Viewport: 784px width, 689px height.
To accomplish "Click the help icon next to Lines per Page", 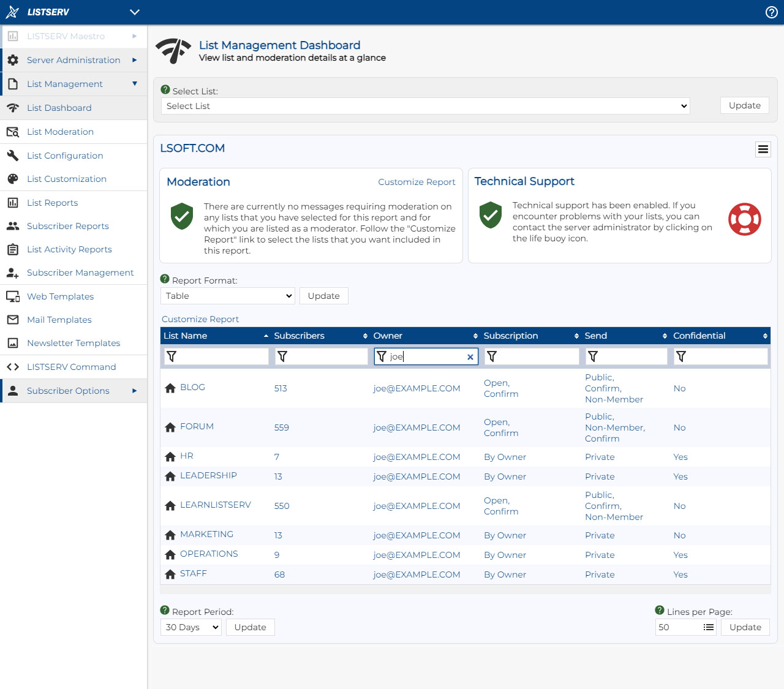I will (x=660, y=611).
